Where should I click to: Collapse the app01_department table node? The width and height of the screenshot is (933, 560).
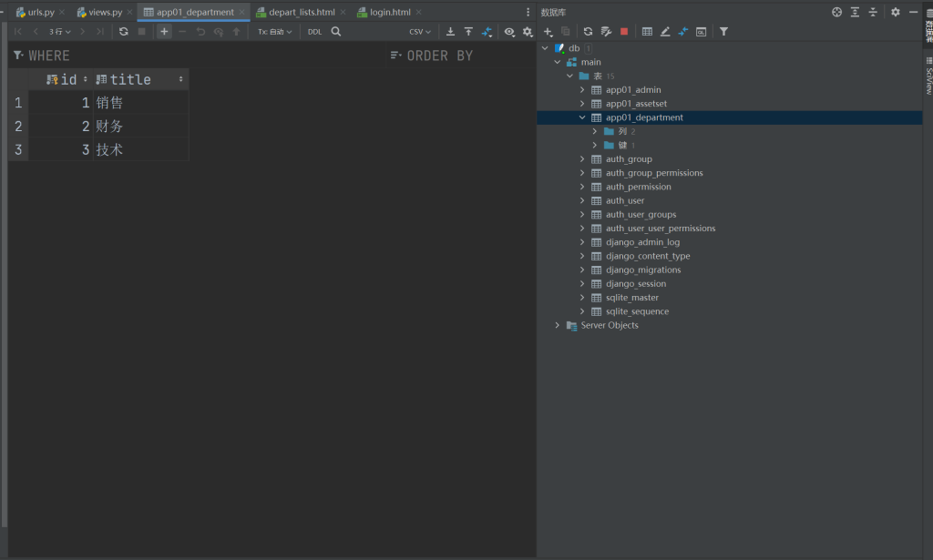582,117
